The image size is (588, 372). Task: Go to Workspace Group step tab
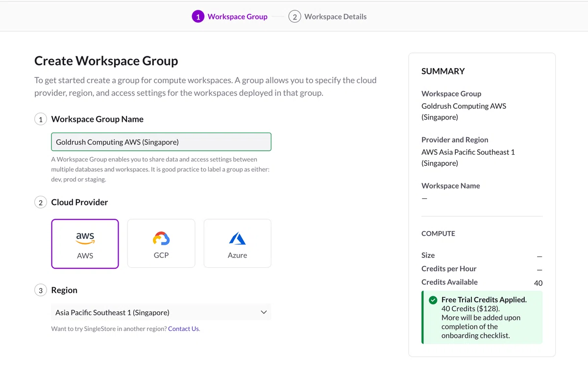click(x=230, y=17)
